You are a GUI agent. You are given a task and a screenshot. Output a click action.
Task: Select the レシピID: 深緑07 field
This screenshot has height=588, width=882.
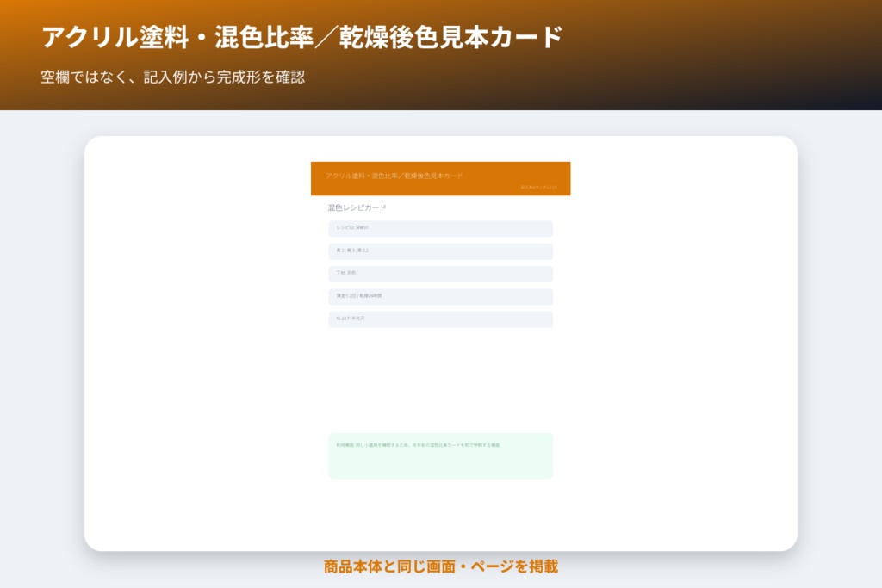(440, 228)
